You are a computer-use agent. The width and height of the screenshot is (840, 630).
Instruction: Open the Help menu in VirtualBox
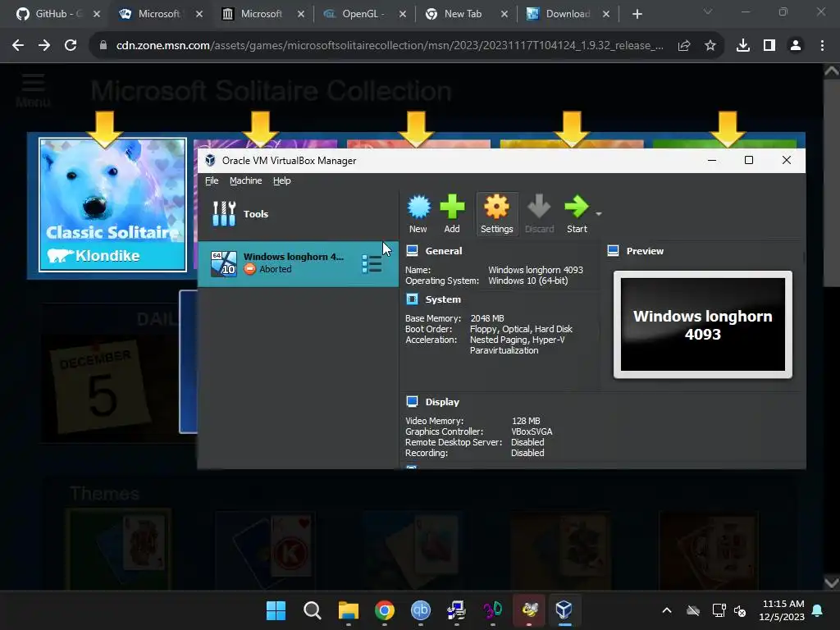(282, 180)
